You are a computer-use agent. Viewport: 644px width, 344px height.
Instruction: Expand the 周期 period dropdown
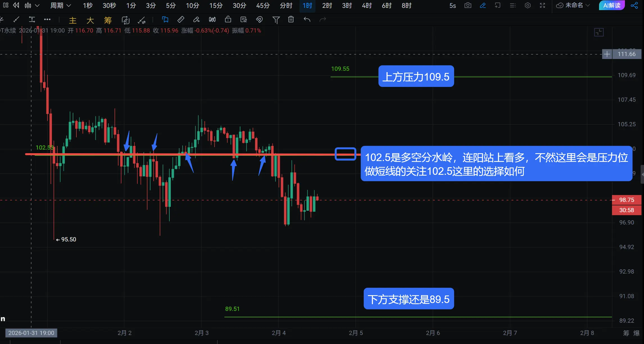click(60, 5)
